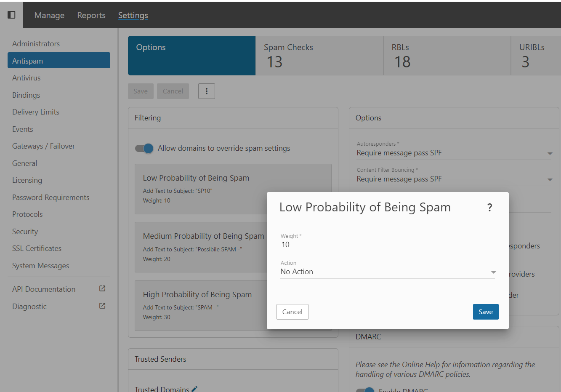Click the blue Save button in dialog
The width and height of the screenshot is (561, 392).
[485, 312]
